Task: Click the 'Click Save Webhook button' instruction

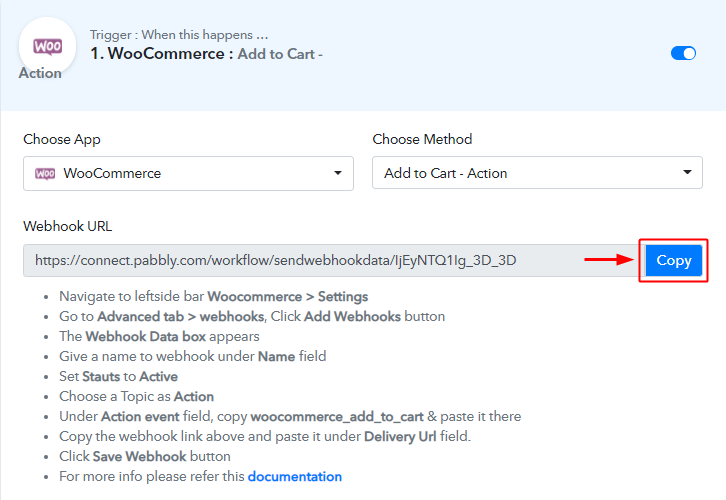Action: pyautogui.click(x=144, y=456)
